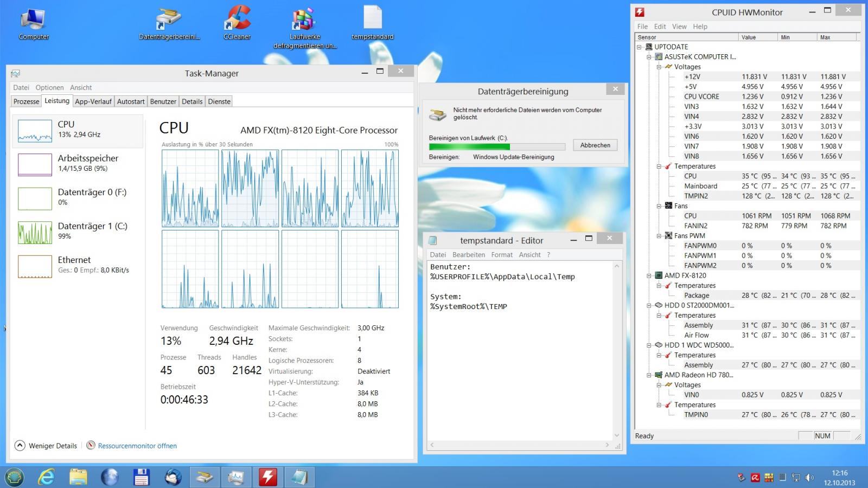The width and height of the screenshot is (868, 488).
Task: Select Ethernet performance thumbnail
Action: [x=35, y=266]
